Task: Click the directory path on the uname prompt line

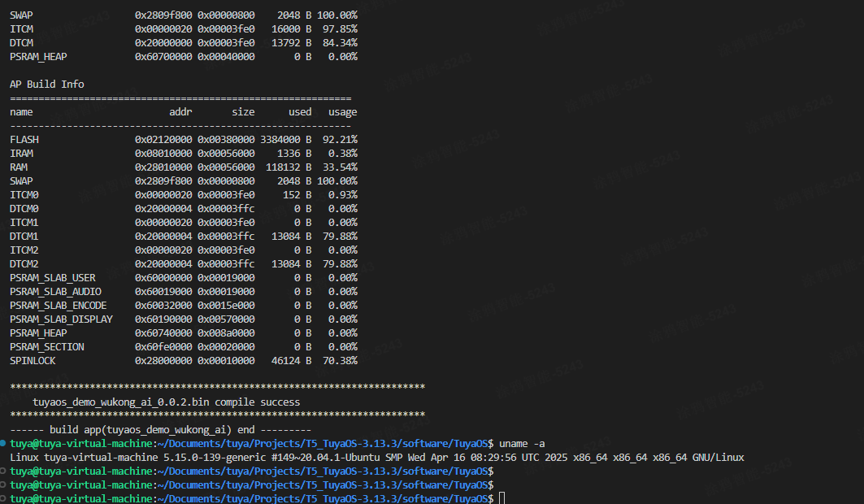Action: point(324,443)
